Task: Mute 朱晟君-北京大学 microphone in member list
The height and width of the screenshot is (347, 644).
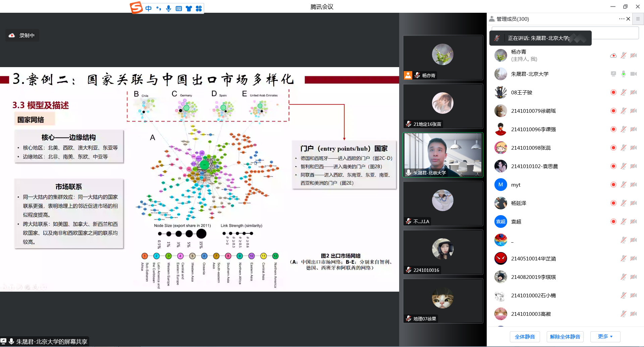Action: click(623, 74)
